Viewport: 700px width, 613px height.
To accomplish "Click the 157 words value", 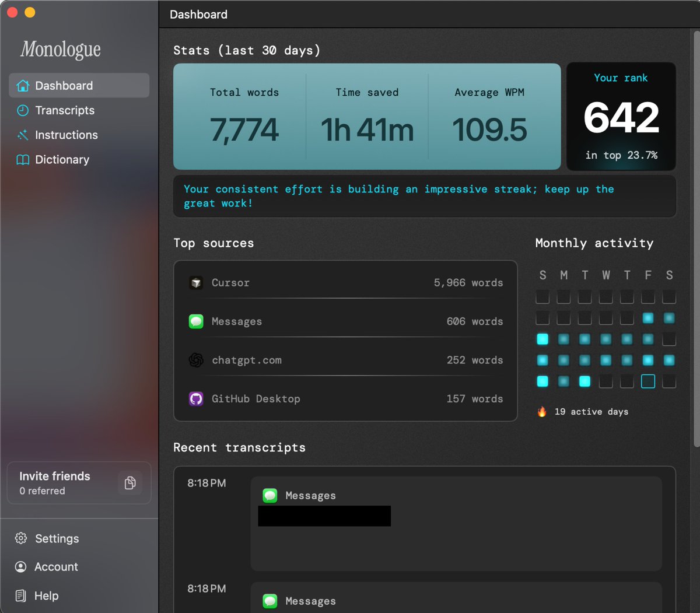I will tap(475, 399).
